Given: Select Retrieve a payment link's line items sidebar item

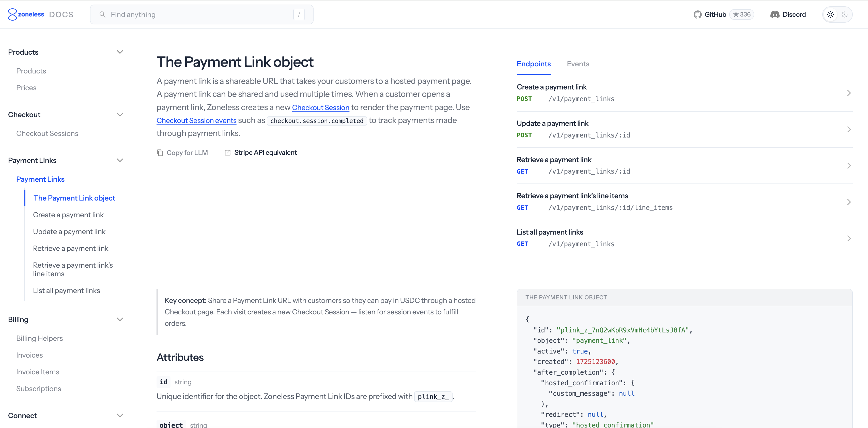Looking at the screenshot, I should 73,270.
